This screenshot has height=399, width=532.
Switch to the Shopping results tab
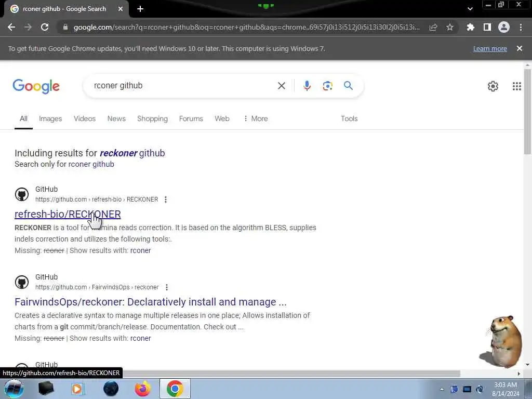[152, 119]
